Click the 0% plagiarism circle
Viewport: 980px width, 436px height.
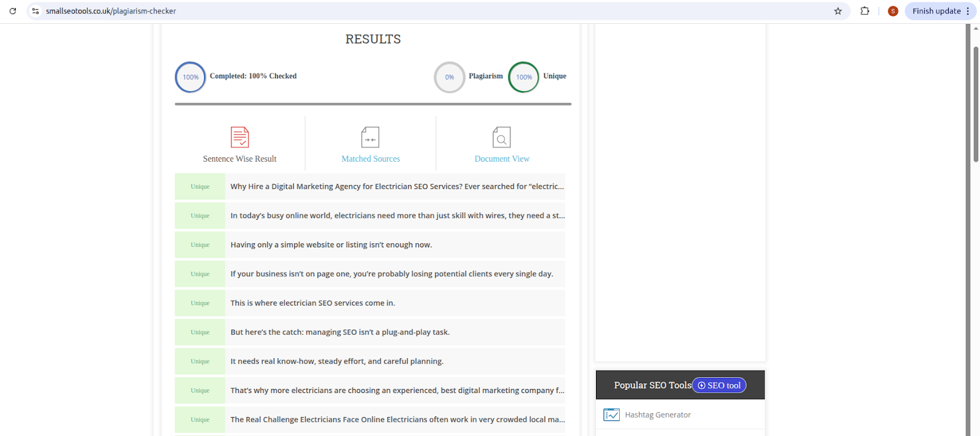point(450,77)
